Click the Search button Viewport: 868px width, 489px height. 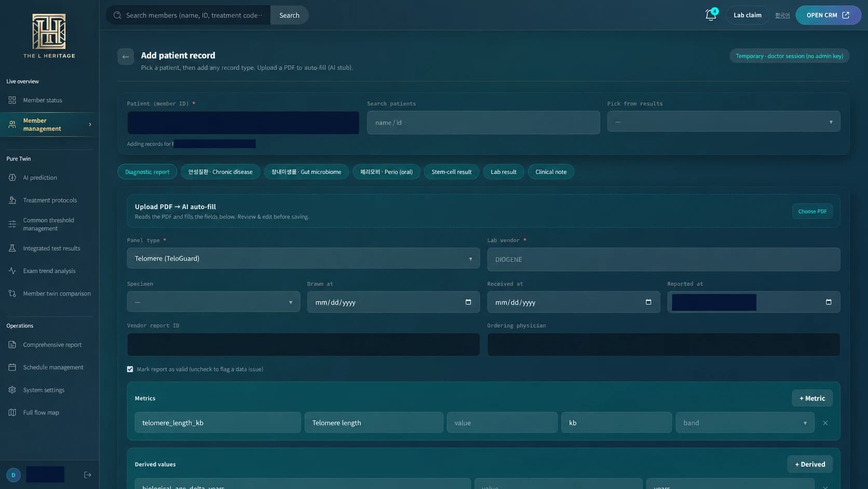(289, 15)
